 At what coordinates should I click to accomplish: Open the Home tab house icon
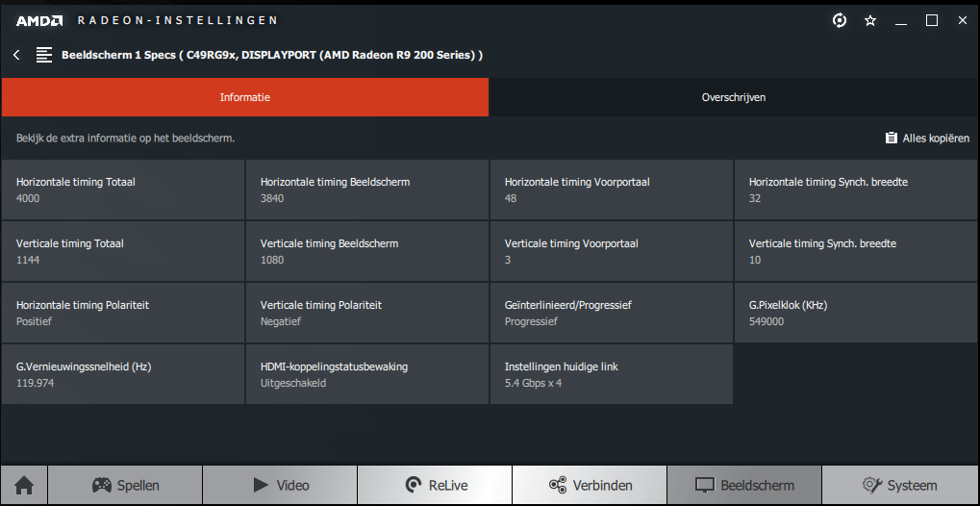pos(24,485)
